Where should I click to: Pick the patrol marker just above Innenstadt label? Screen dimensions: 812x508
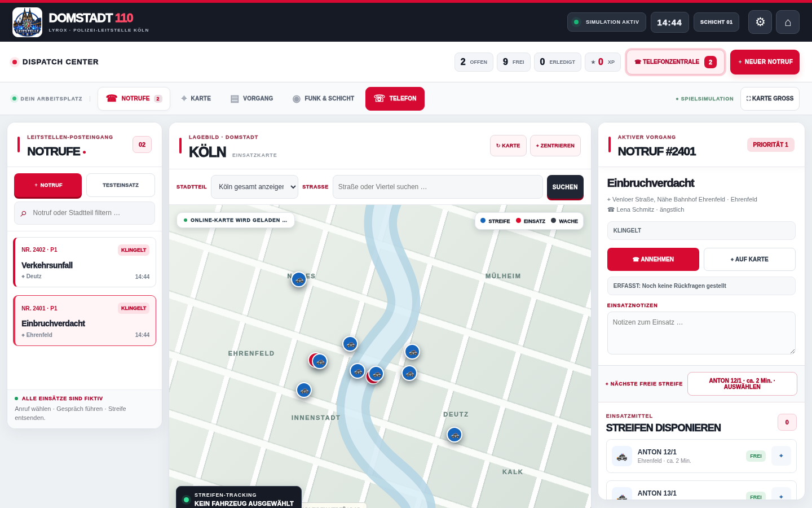pos(304,390)
